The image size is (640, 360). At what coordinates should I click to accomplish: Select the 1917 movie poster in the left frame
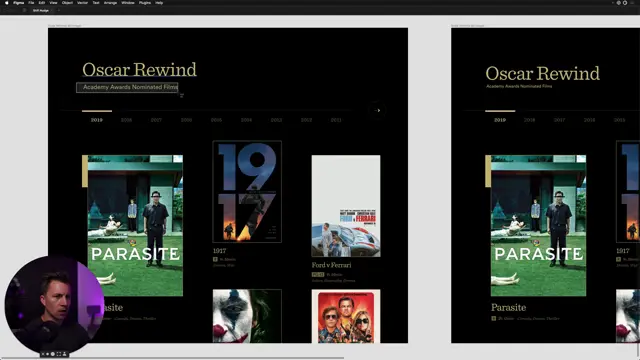tap(247, 191)
